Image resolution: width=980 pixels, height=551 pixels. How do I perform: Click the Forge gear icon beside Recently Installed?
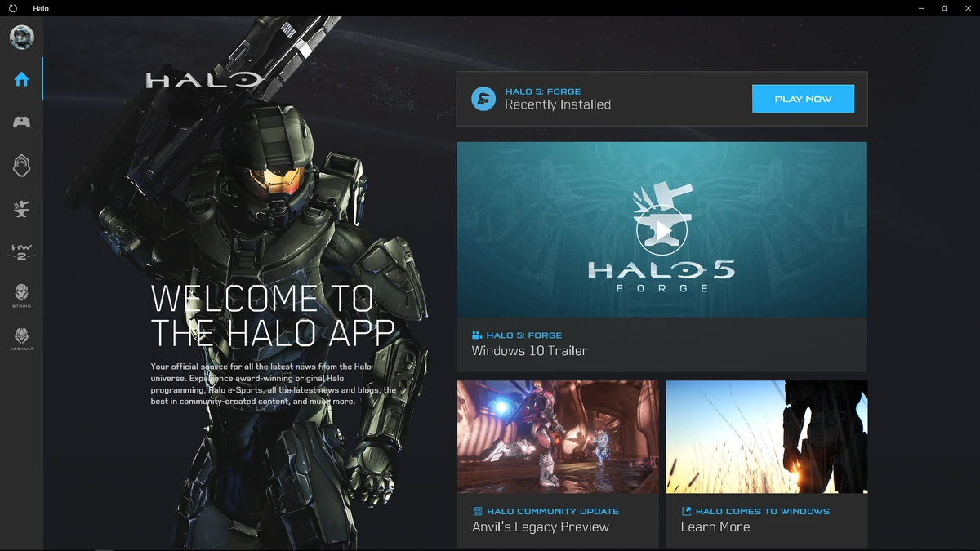click(x=483, y=98)
